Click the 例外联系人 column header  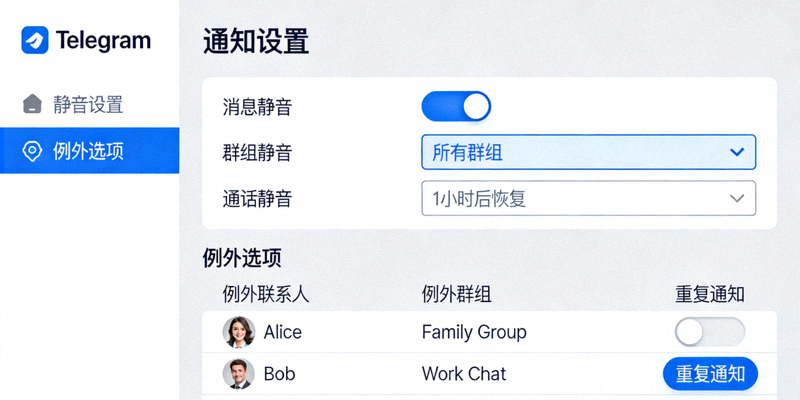pos(266,294)
